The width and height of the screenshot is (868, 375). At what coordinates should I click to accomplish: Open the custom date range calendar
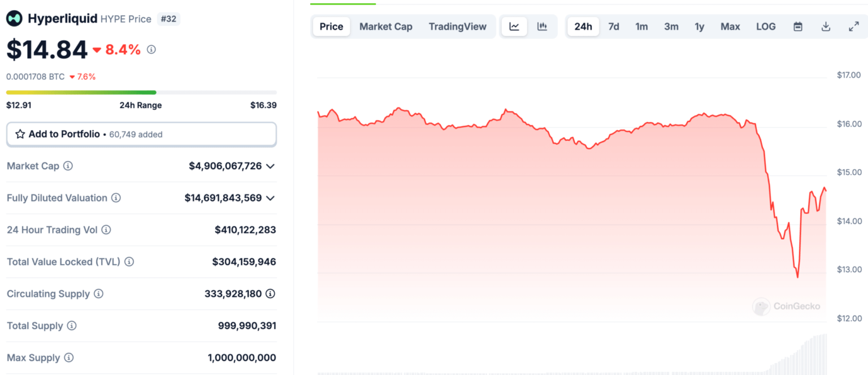(x=797, y=26)
